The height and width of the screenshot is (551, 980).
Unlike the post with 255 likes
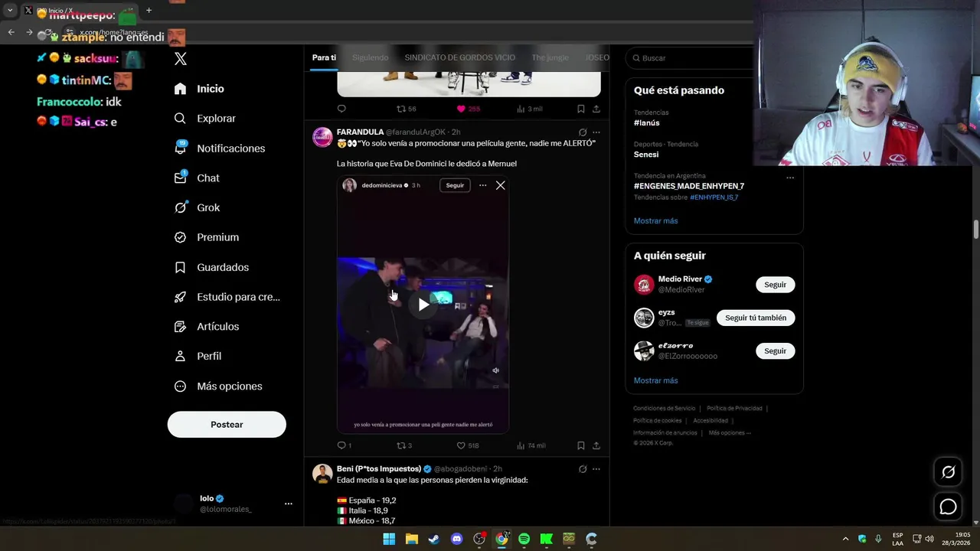click(468, 109)
